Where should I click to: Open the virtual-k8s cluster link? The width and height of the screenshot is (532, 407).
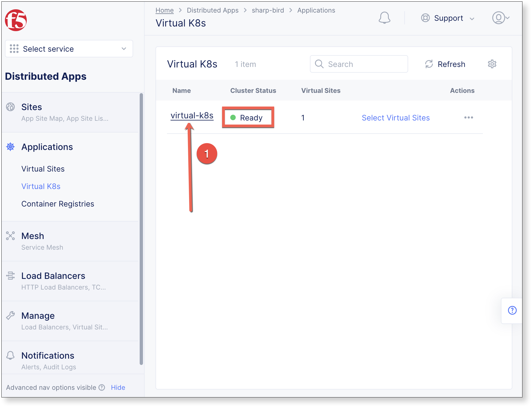click(x=192, y=116)
